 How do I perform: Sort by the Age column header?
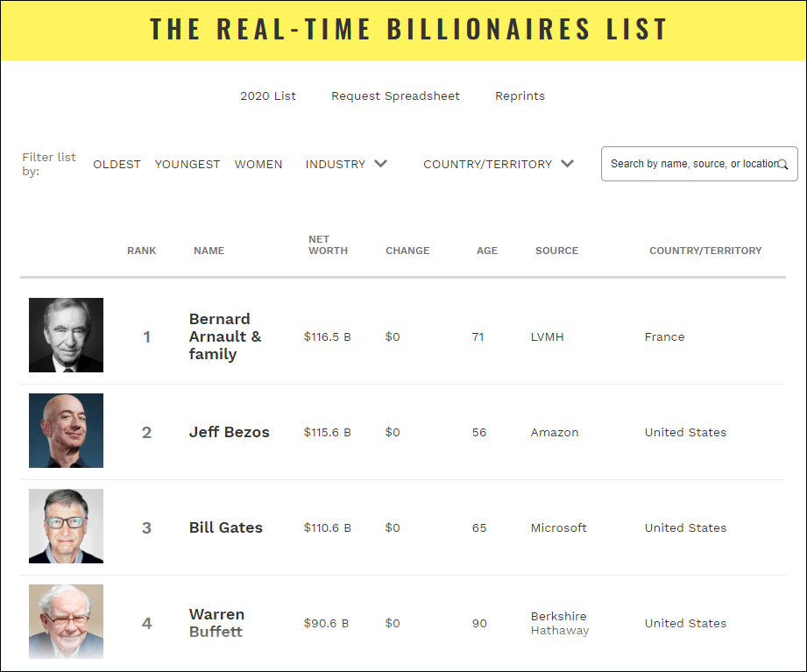pyautogui.click(x=487, y=251)
